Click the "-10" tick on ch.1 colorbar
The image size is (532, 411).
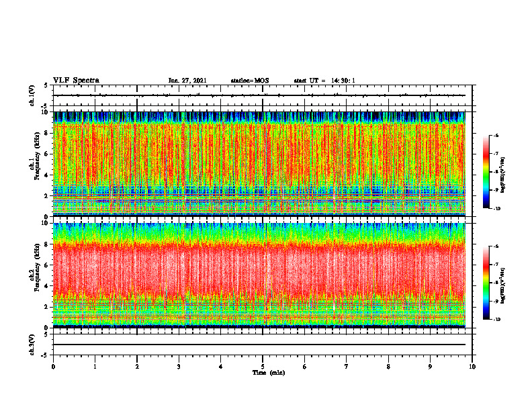coord(496,209)
